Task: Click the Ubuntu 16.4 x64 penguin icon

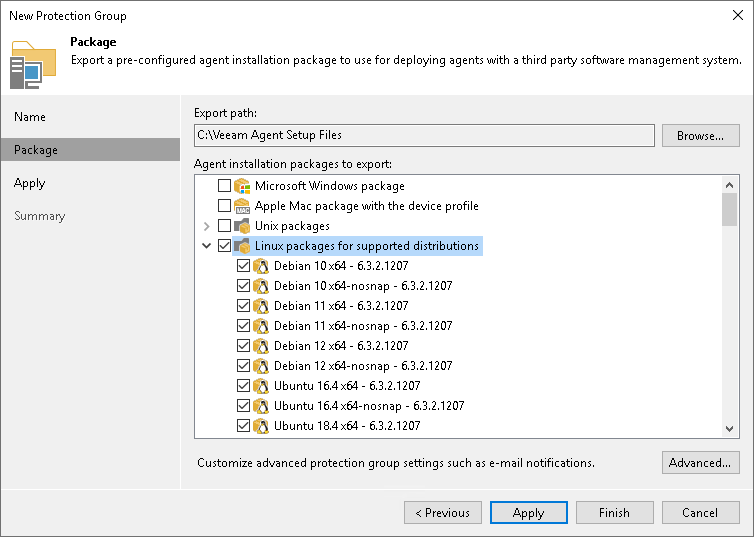Action: click(261, 386)
